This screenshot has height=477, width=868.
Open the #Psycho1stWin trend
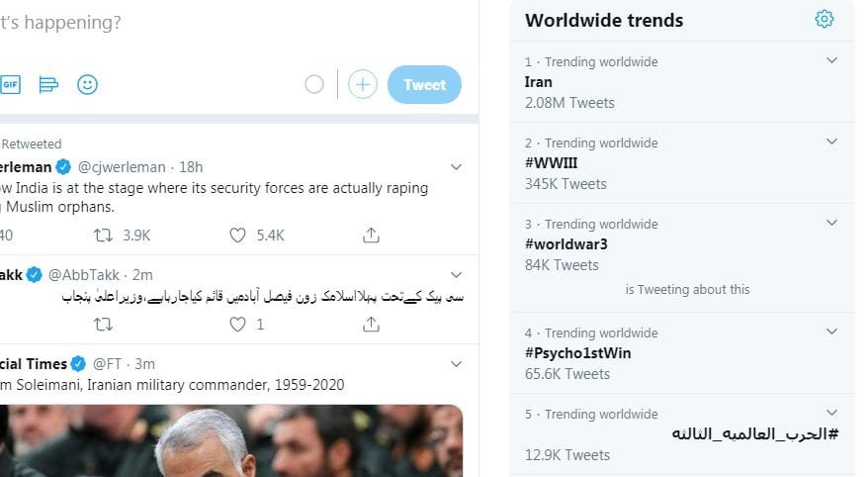pos(578,353)
